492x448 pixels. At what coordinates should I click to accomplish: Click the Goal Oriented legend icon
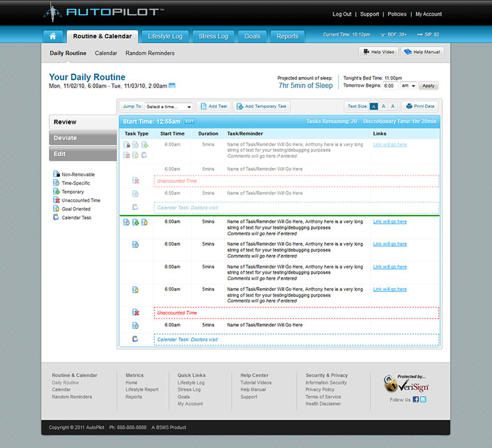pos(57,209)
